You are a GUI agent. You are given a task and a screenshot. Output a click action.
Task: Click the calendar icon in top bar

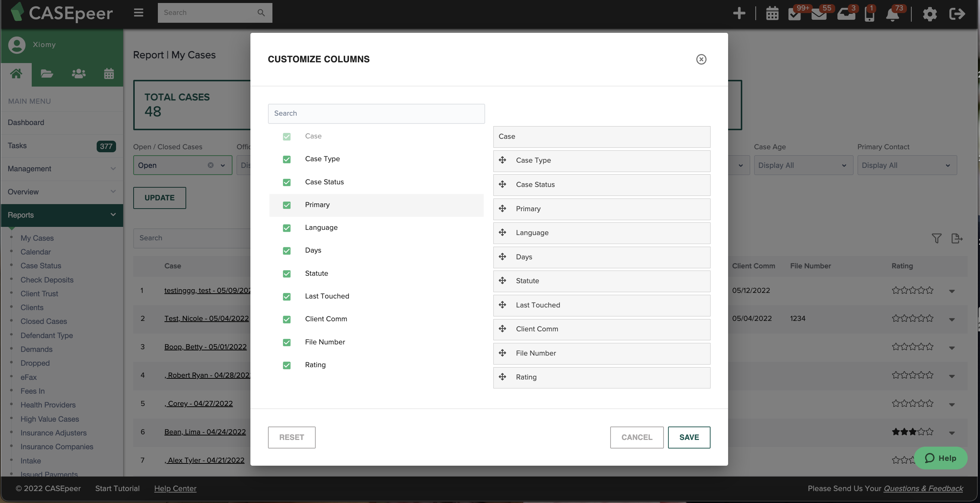[772, 14]
